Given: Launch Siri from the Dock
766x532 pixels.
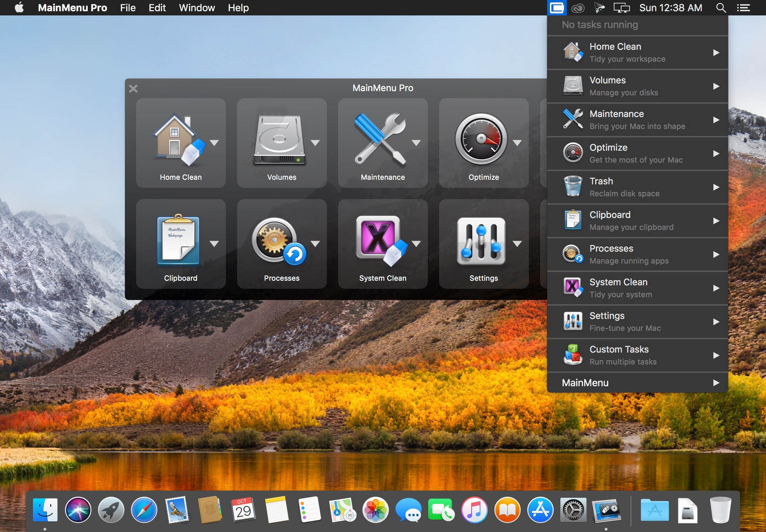Looking at the screenshot, I should pyautogui.click(x=78, y=510).
